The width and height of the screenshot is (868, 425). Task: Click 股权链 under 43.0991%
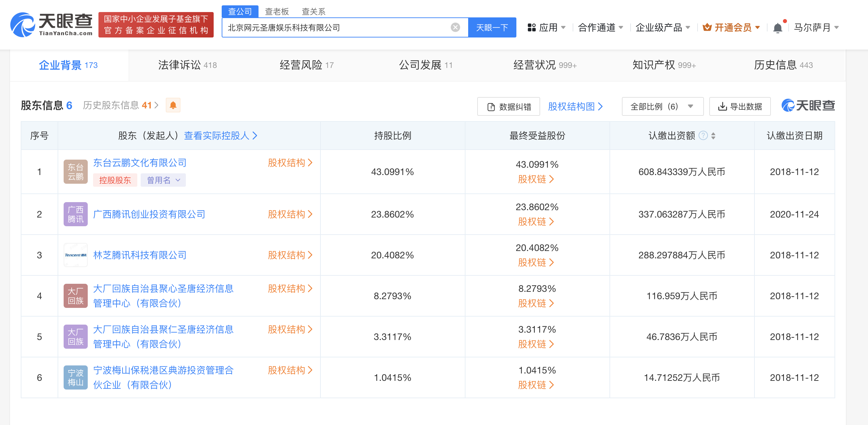pos(536,179)
